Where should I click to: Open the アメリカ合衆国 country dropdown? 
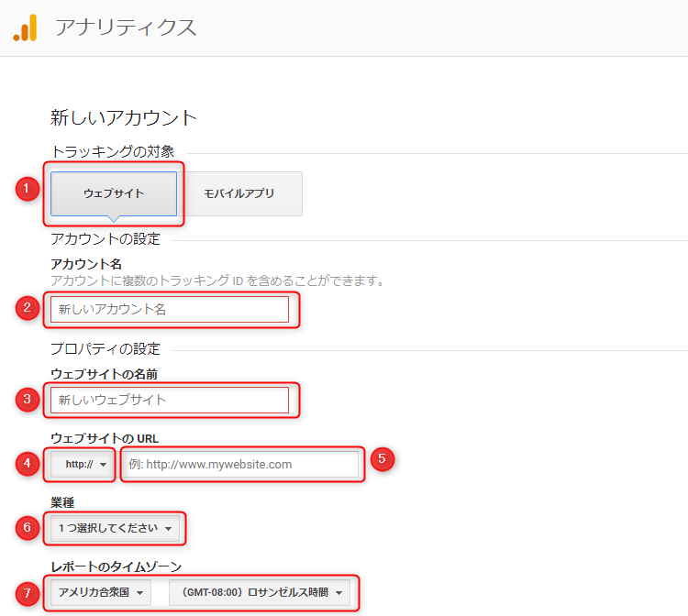tap(100, 592)
